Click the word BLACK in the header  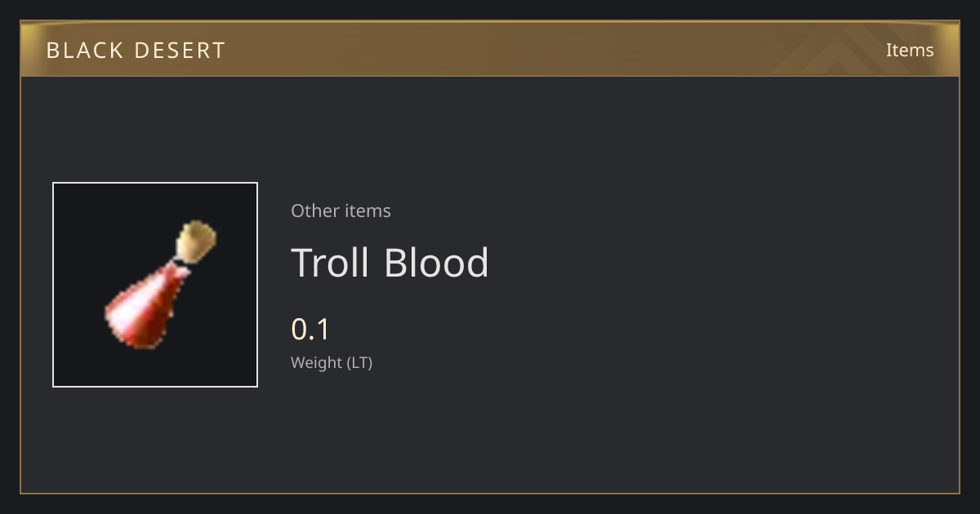[x=84, y=51]
